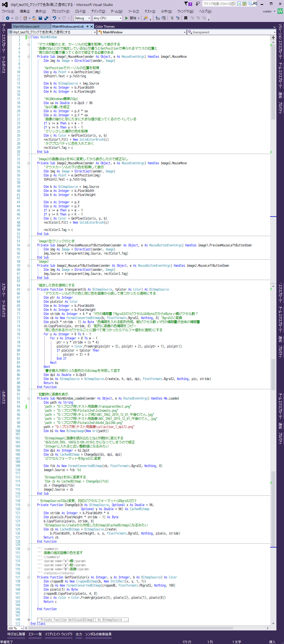Collapse transparent function at line 65
284x644 pixels.
29,289
